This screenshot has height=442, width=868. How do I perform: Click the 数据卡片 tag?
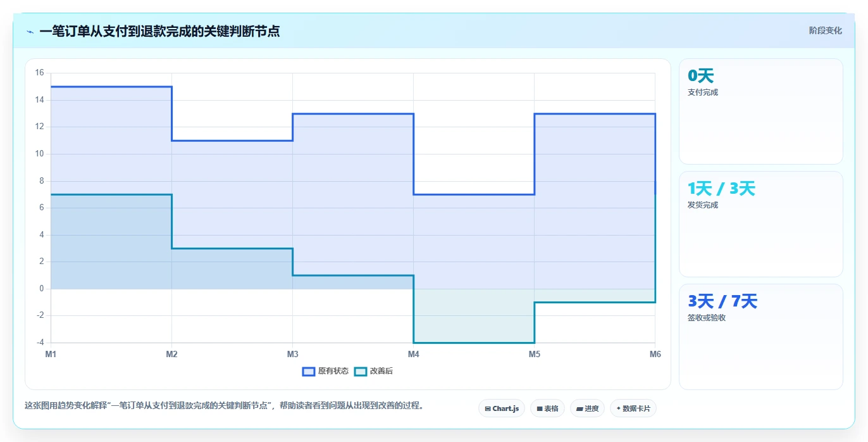633,408
